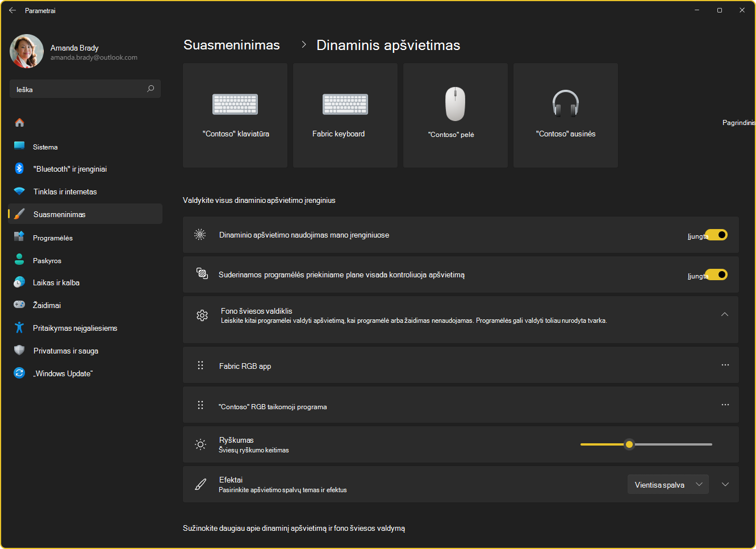Click the Privatumas ir sauga shield icon

[19, 350]
